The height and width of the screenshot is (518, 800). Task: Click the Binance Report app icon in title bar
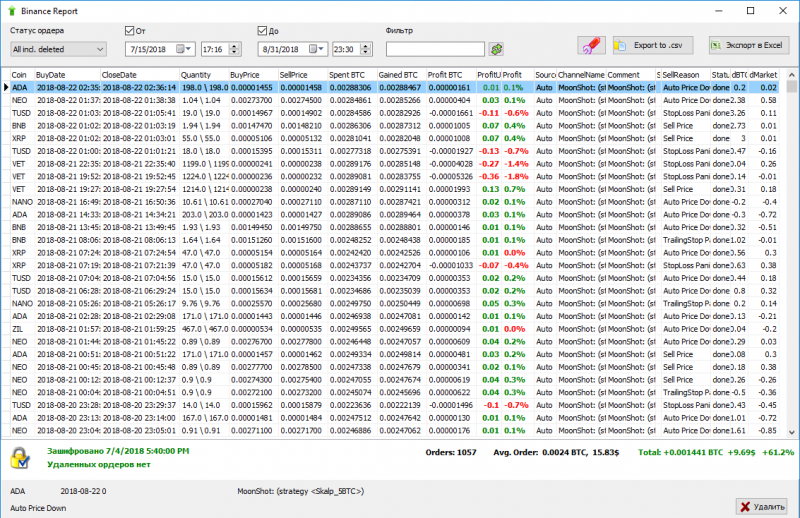click(11, 9)
